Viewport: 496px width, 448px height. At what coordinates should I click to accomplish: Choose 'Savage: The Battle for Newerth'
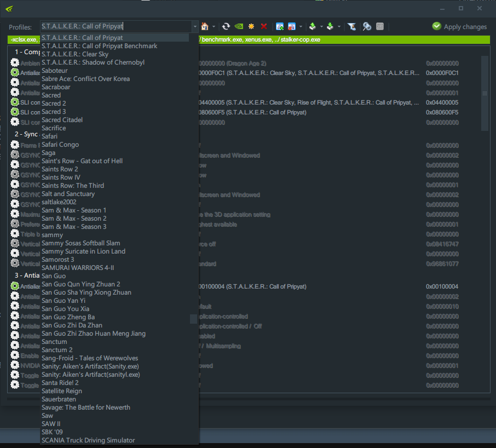pyautogui.click(x=86, y=407)
